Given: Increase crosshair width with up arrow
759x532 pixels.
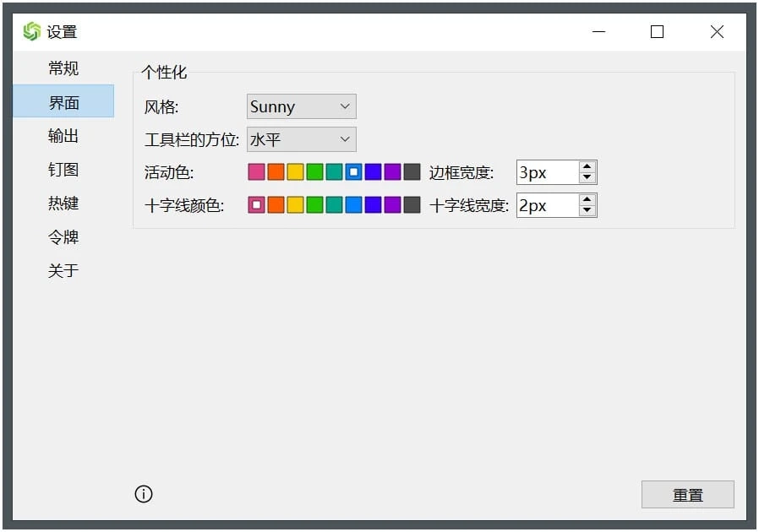Looking at the screenshot, I should 587,200.
